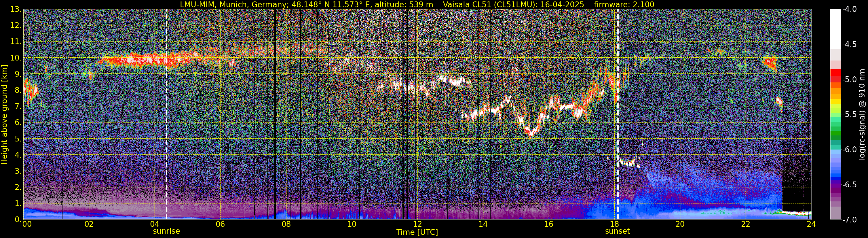Image resolution: width=868 pixels, height=238 pixels.
Task: Click the time tick label '20'
Action: click(x=680, y=224)
